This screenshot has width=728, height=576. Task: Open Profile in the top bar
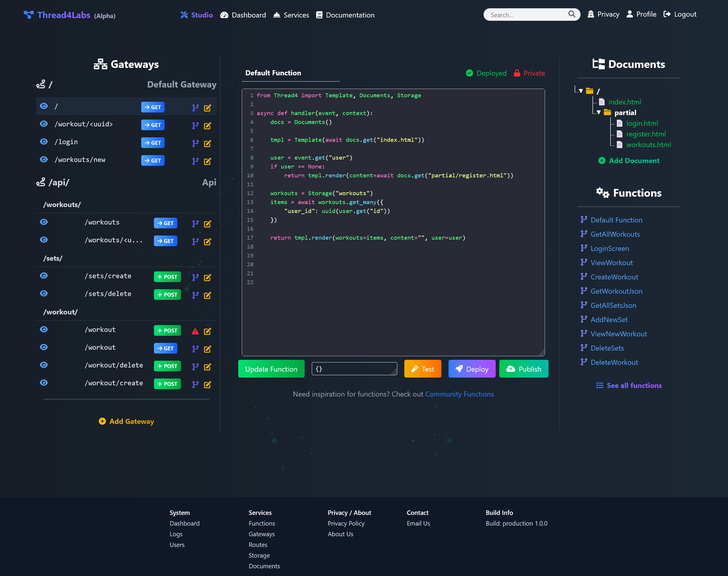pos(641,14)
